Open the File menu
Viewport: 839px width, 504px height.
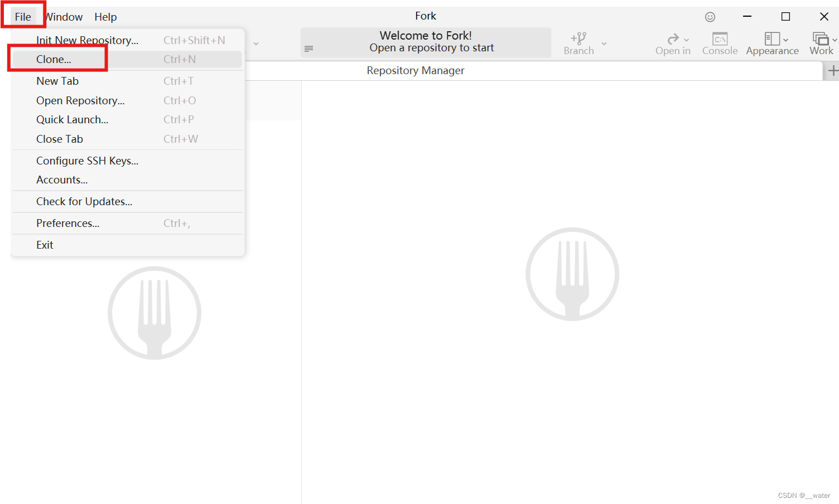23,17
